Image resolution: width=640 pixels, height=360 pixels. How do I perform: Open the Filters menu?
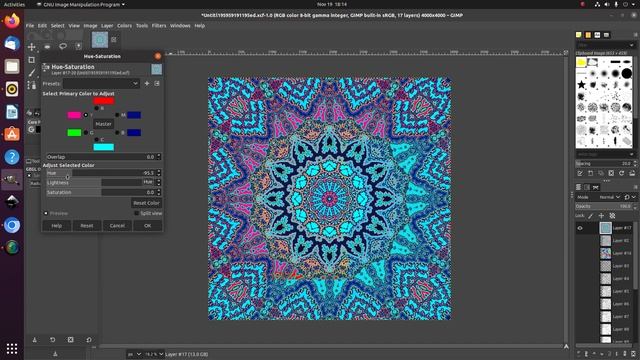[159, 25]
